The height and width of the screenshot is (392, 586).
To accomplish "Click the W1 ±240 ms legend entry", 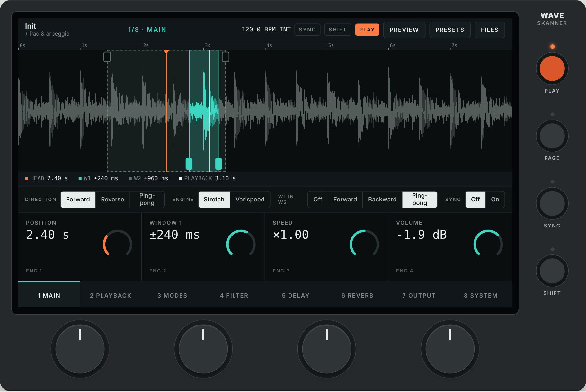I will point(98,178).
